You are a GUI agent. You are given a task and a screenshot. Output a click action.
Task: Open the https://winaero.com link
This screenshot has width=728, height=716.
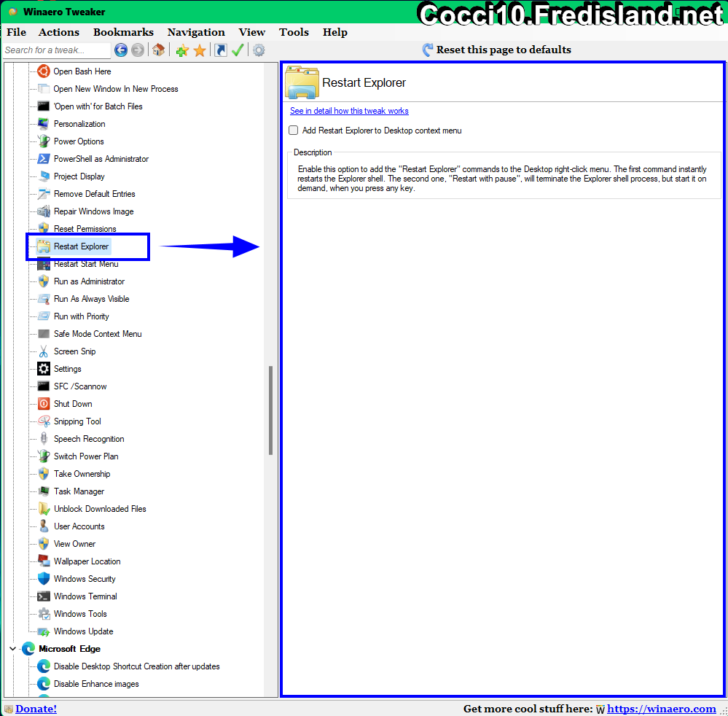pos(662,709)
